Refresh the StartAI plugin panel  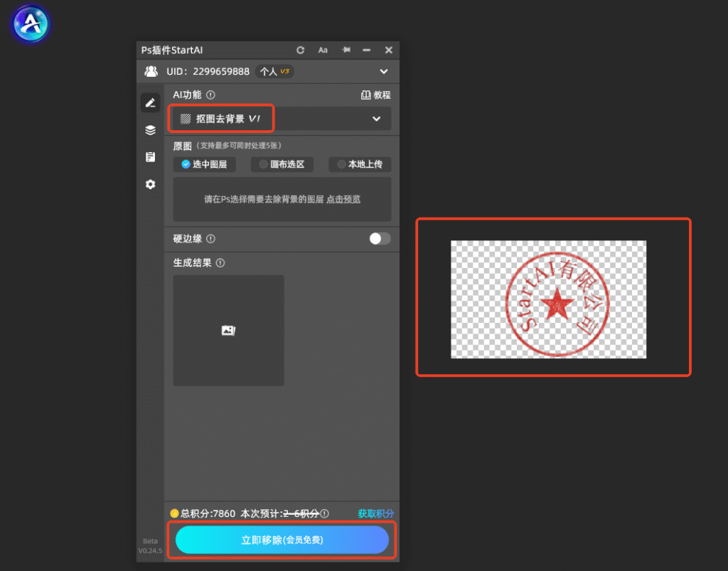click(x=301, y=50)
